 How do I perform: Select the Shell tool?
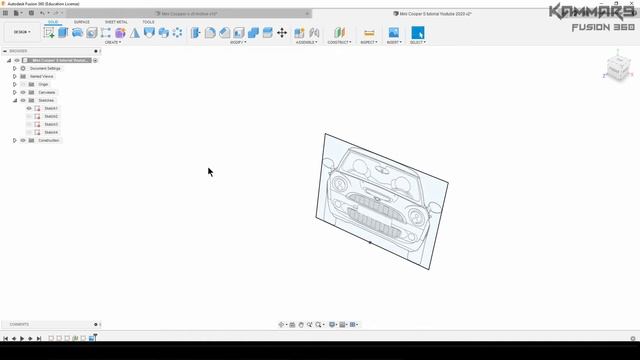tap(239, 33)
